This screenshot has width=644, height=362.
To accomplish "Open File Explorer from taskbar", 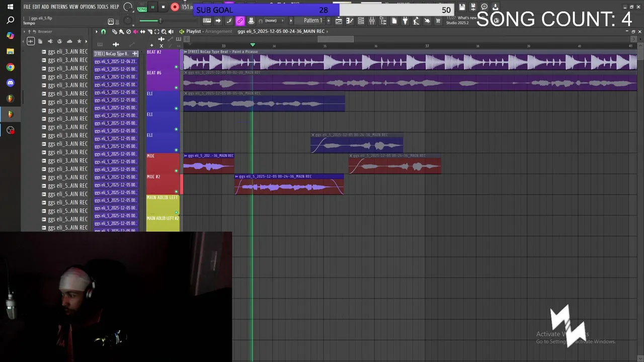I will (x=10, y=51).
